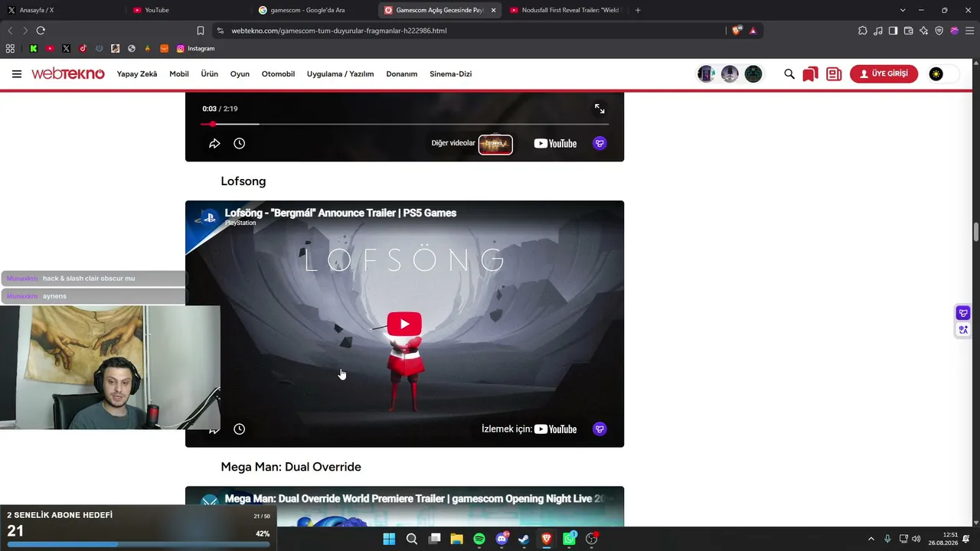Viewport: 980px width, 551px height.
Task: Open the Mobil menu item
Action: [x=179, y=74]
